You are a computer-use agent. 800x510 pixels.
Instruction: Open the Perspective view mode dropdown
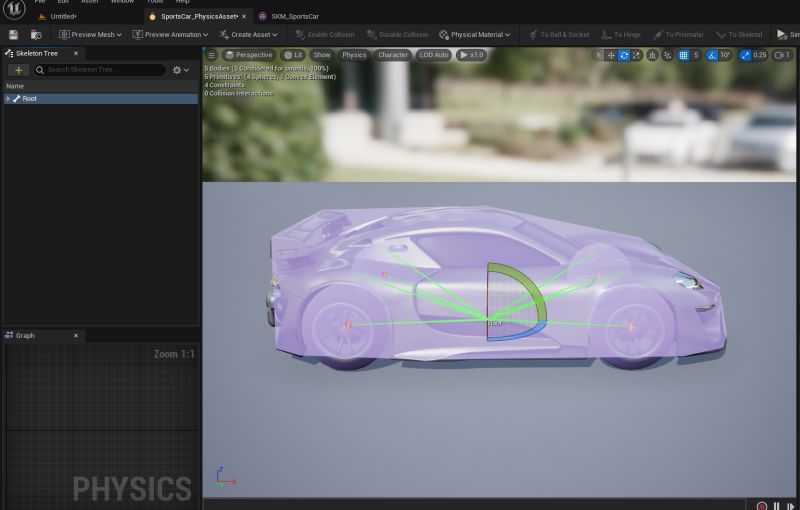coord(248,55)
